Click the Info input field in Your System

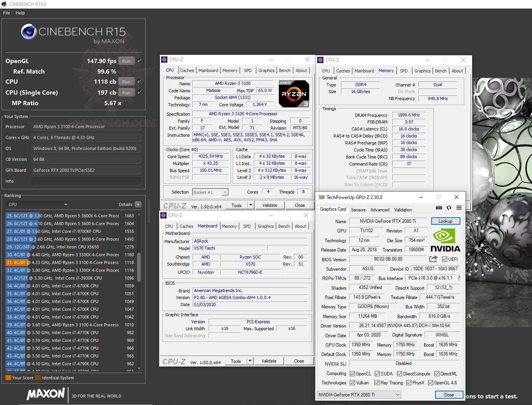click(x=86, y=181)
